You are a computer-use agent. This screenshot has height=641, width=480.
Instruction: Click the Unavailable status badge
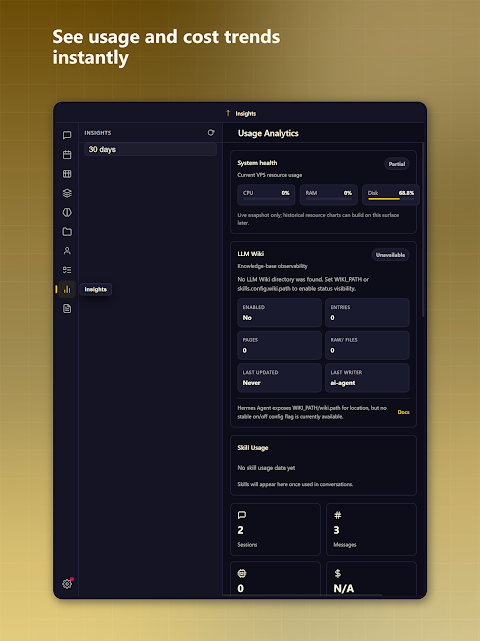390,255
